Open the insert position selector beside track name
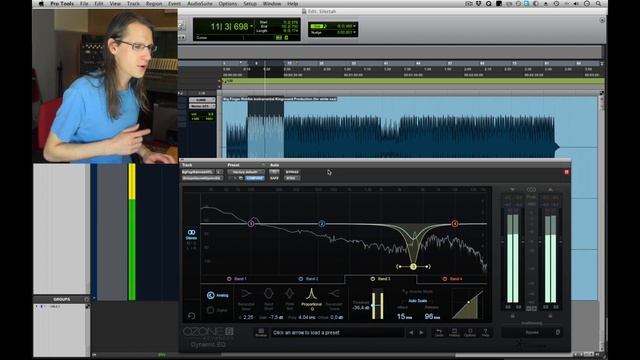This screenshot has height=360, width=640. coord(219,172)
